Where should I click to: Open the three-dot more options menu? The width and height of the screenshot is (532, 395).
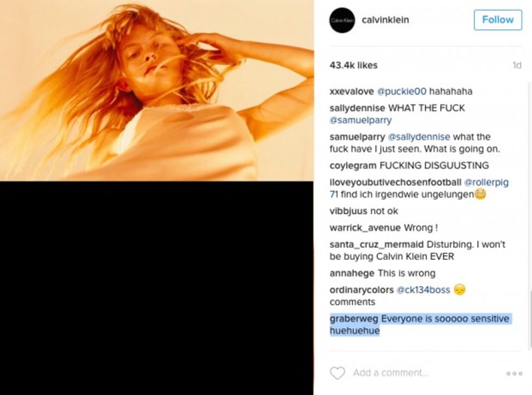[514, 374]
